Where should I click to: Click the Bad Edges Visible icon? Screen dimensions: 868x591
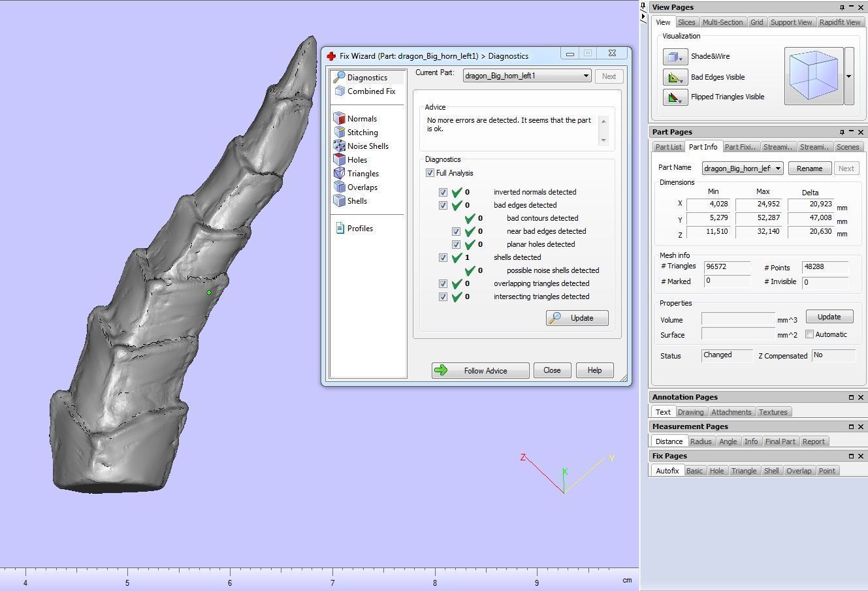click(x=675, y=77)
